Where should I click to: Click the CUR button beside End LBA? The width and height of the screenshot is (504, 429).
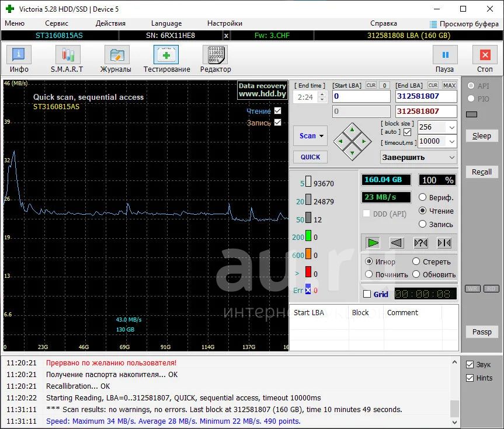(433, 85)
